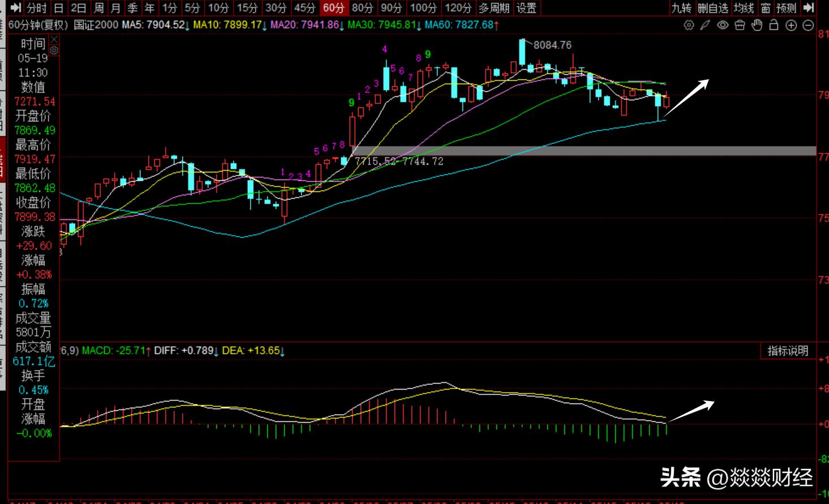
Task: Click the left collapse arrow icon in toolbar
Action: click(16, 8)
